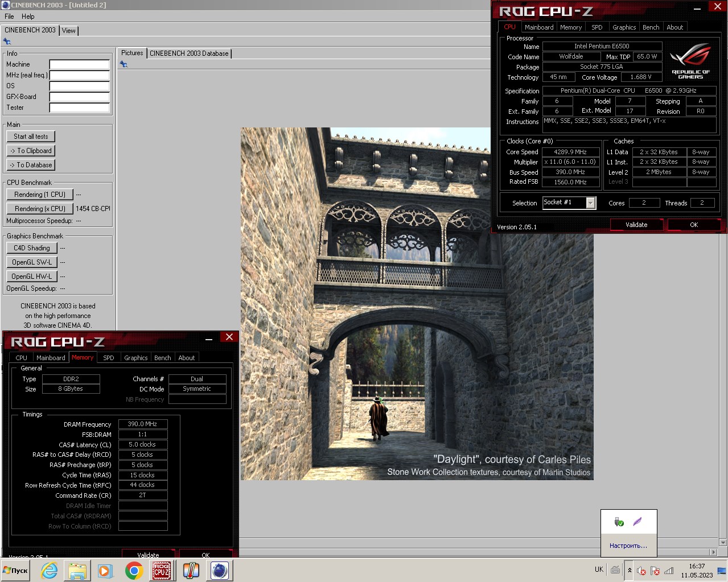Open SPD tab in top-right CPU-Z window
This screenshot has width=728, height=582.
(597, 27)
